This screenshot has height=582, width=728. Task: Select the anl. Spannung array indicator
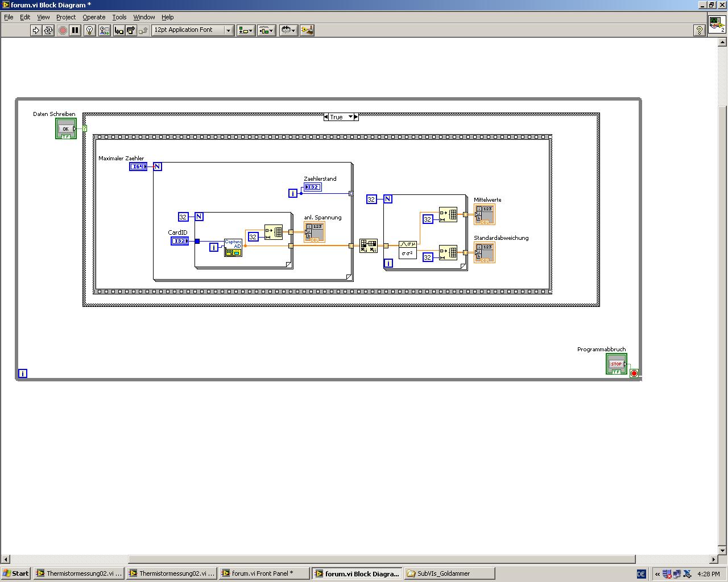point(315,232)
